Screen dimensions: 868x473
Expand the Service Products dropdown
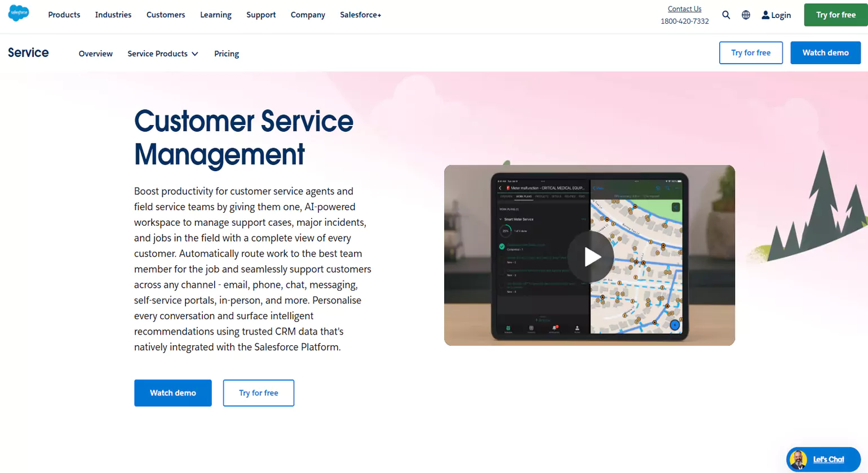(163, 53)
